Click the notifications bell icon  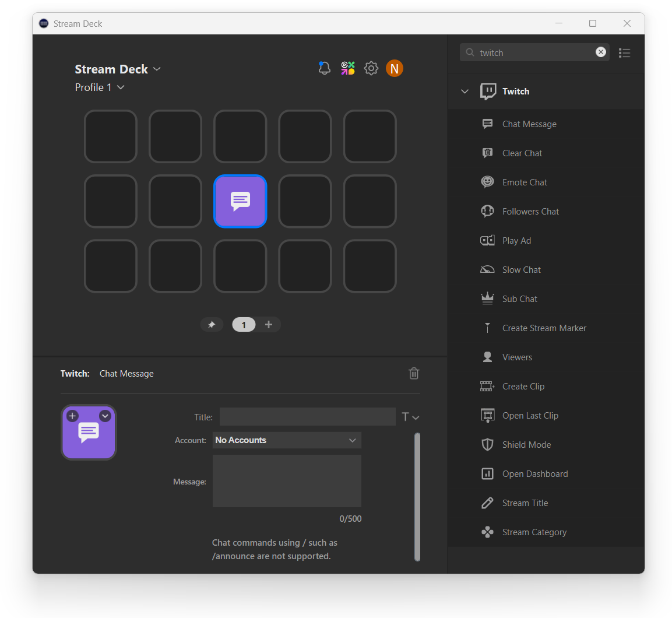[x=325, y=69]
